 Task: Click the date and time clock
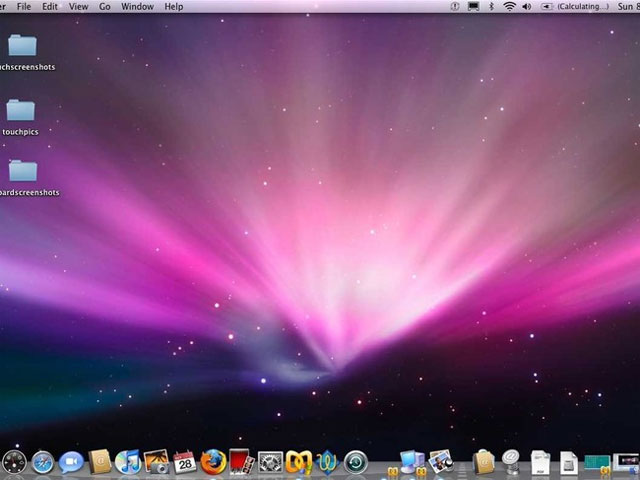(625, 7)
